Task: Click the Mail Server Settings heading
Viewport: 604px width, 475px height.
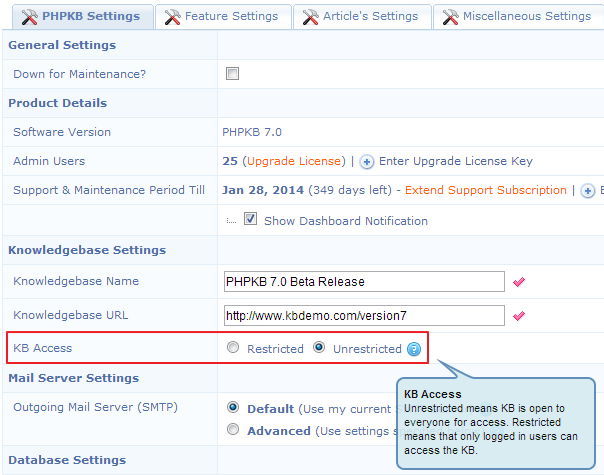Action: pos(74,378)
